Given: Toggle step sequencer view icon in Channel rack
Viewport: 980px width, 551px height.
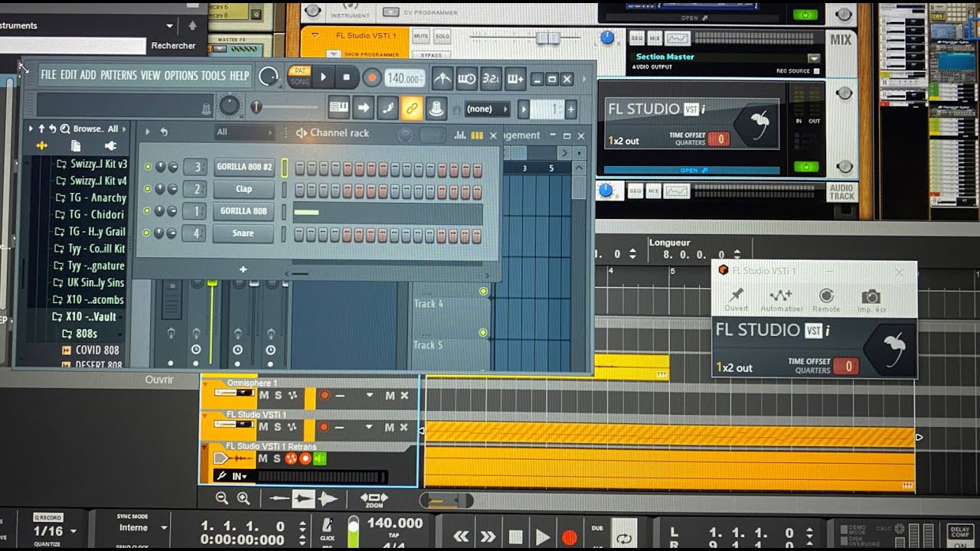Looking at the screenshot, I should tap(477, 135).
